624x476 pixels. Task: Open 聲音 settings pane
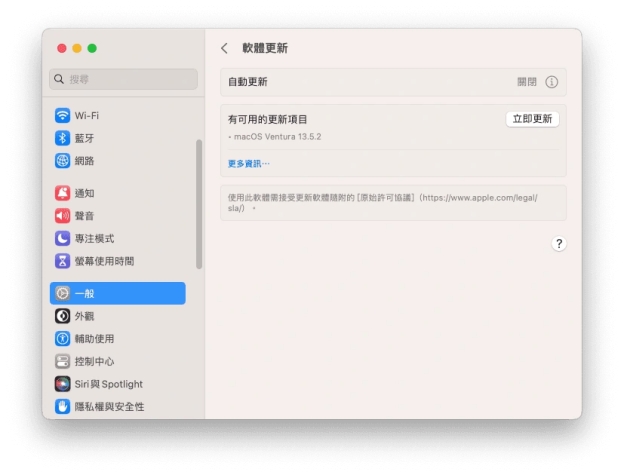click(x=84, y=216)
